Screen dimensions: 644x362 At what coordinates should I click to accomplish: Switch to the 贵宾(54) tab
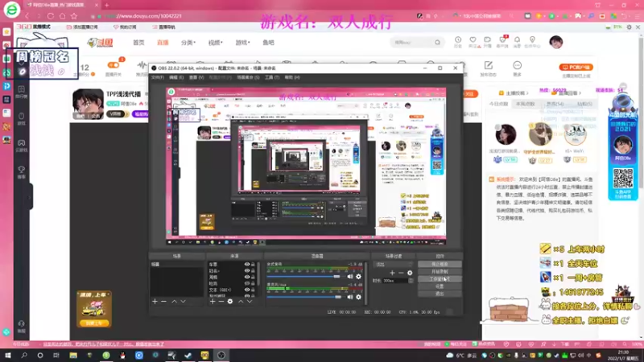click(x=555, y=104)
